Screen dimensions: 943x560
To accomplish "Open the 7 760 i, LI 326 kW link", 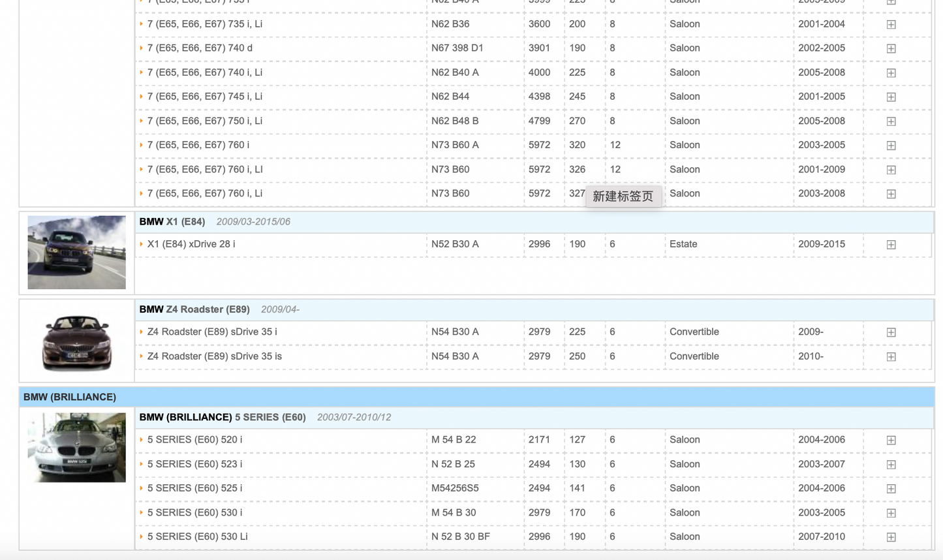I will (205, 169).
